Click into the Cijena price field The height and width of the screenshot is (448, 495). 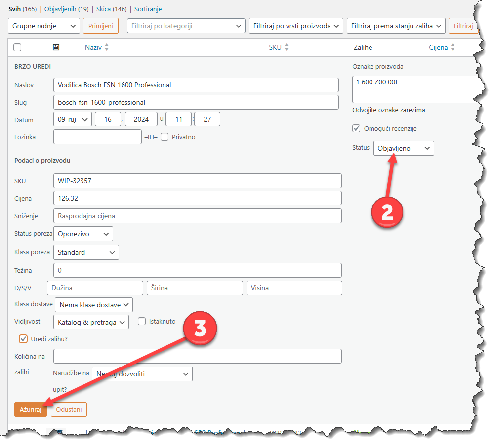[197, 198]
